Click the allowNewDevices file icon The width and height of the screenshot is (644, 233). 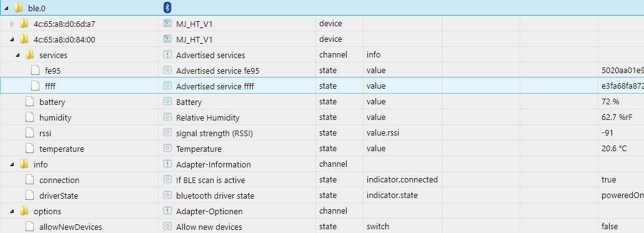tap(29, 226)
